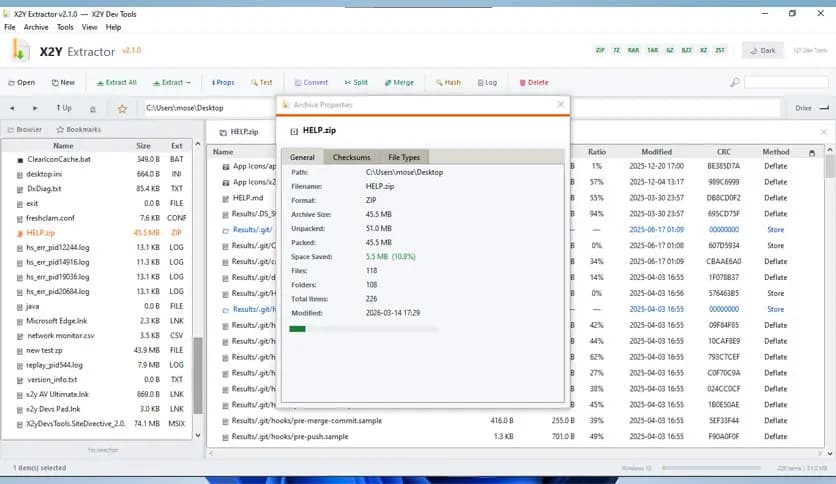Click the 7Z format badge
Screen dimensions: 836x484
tap(616, 50)
